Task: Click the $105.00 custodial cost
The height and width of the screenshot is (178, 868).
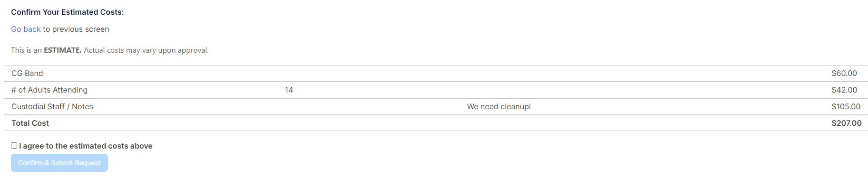Action: pos(846,106)
